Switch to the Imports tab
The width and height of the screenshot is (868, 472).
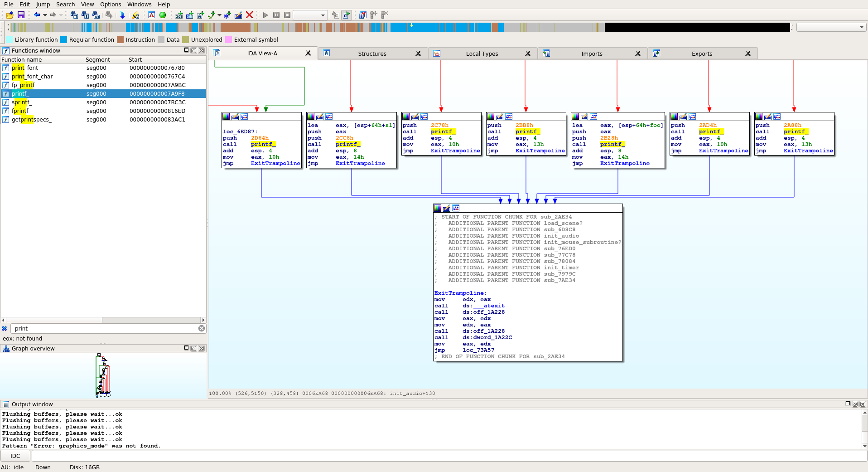click(592, 54)
